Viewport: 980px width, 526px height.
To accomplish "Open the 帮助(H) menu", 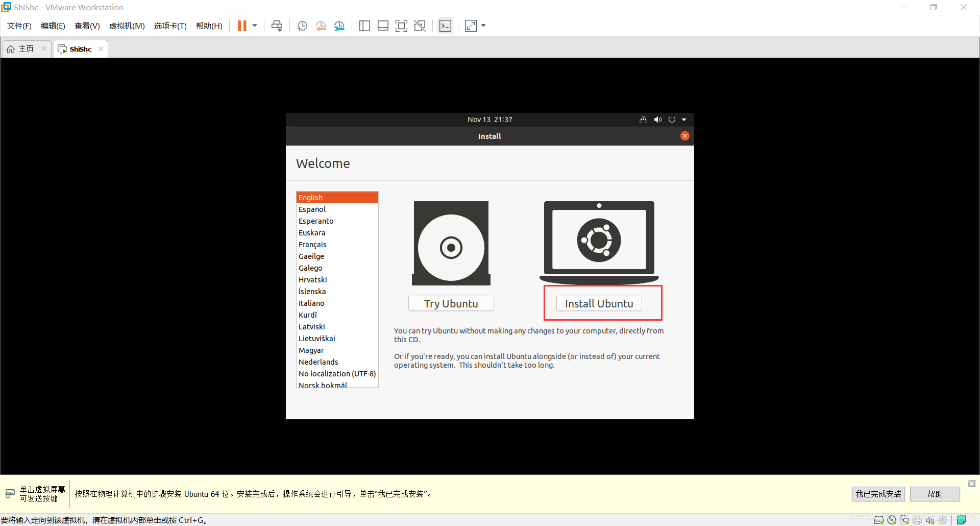I will tap(209, 26).
